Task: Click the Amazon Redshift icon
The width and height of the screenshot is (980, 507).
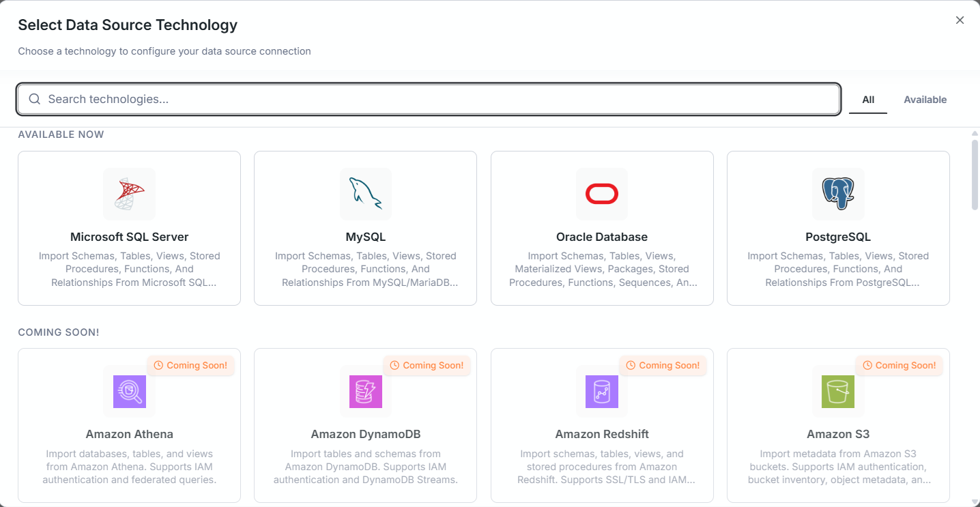Action: click(602, 392)
